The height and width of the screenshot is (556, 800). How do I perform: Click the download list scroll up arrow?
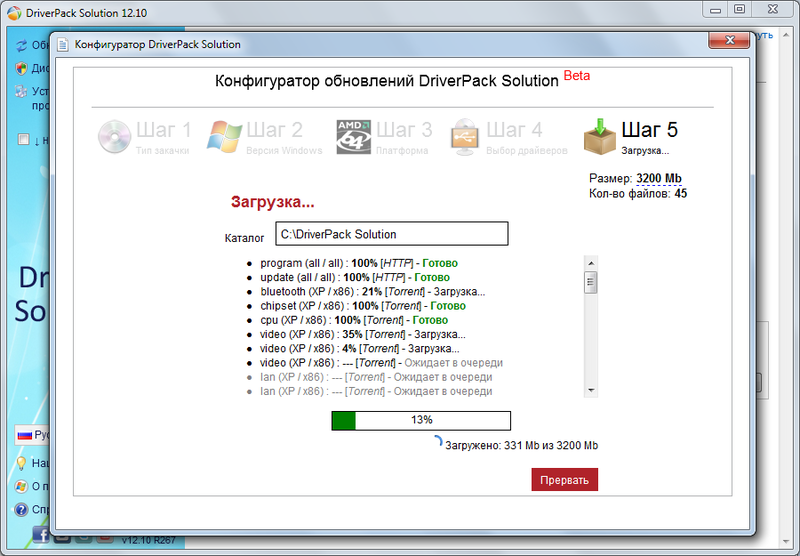pos(591,263)
